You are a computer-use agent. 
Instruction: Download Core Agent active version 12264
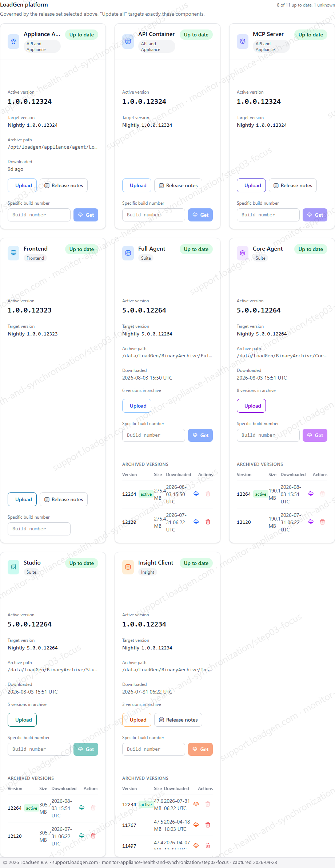coord(311,494)
